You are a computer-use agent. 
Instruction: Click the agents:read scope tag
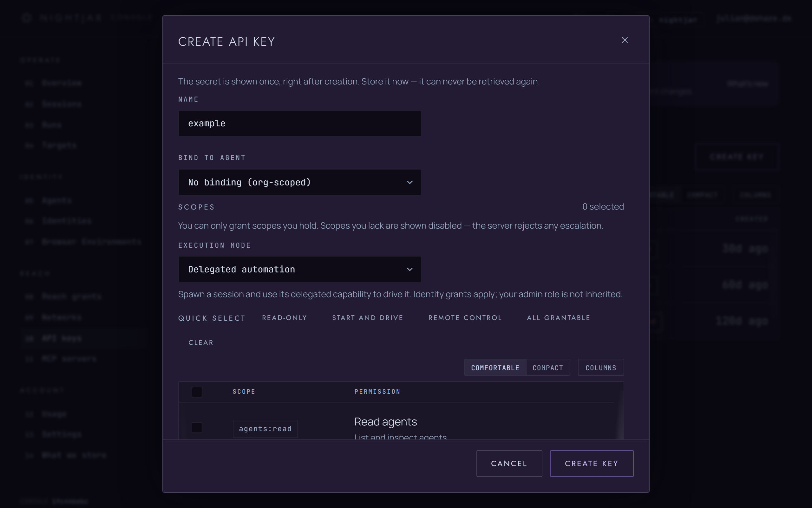(x=265, y=429)
